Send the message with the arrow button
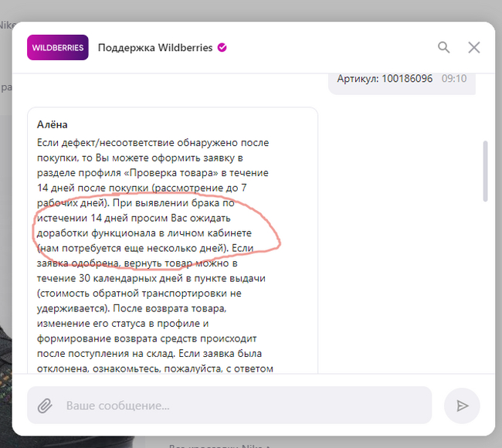The height and width of the screenshot is (448, 502). click(462, 406)
